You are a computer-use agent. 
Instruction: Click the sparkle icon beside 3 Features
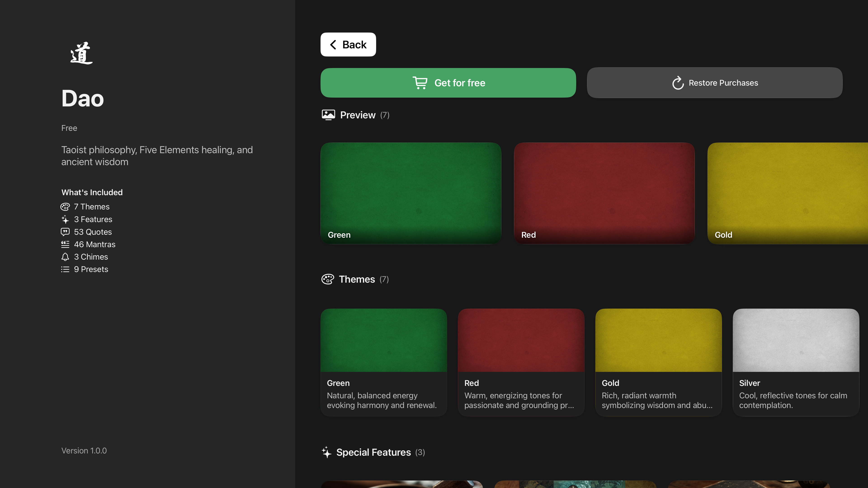[x=65, y=219]
